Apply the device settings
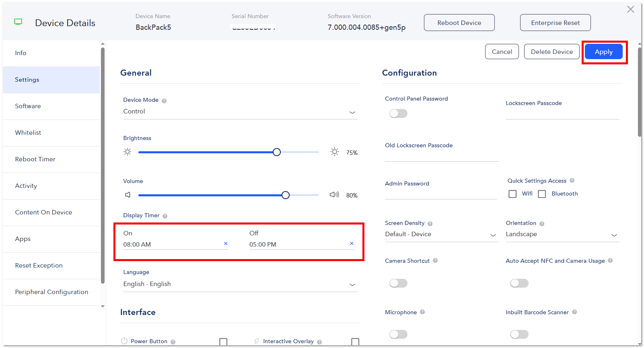The height and width of the screenshot is (348, 644). 604,51
